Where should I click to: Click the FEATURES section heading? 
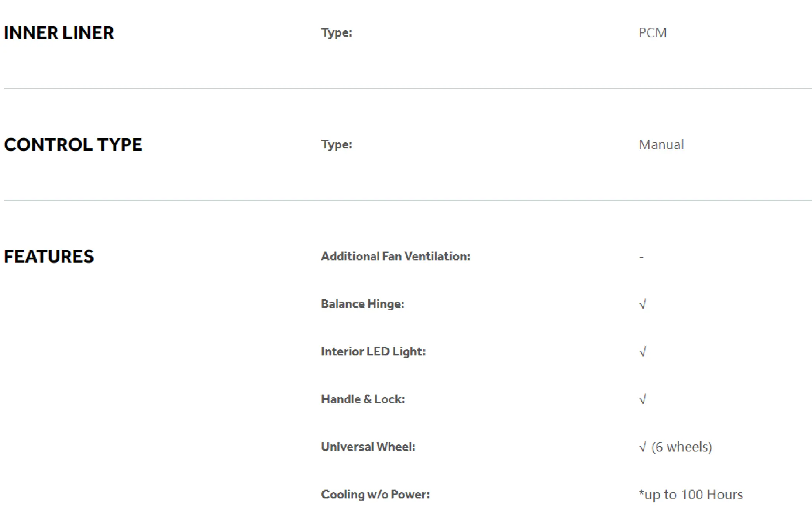click(x=49, y=257)
